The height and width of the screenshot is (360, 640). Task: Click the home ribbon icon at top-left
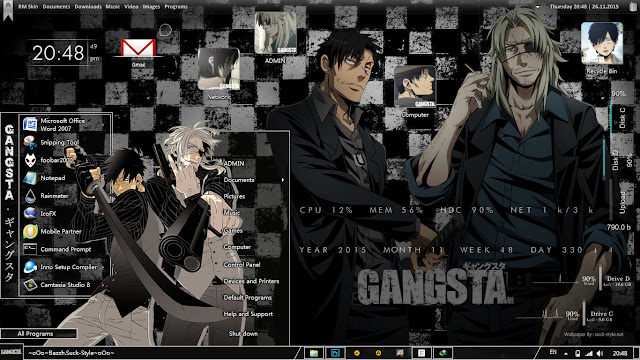8,9
